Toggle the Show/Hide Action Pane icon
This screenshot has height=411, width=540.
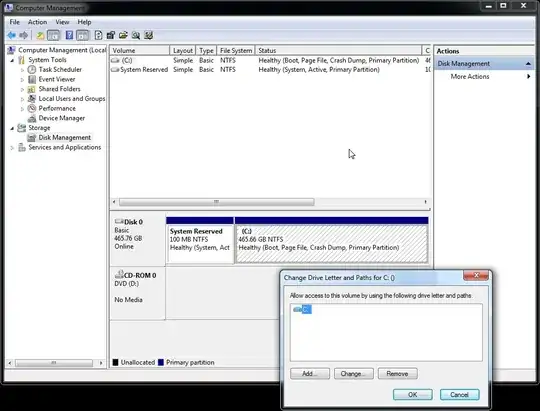click(82, 35)
